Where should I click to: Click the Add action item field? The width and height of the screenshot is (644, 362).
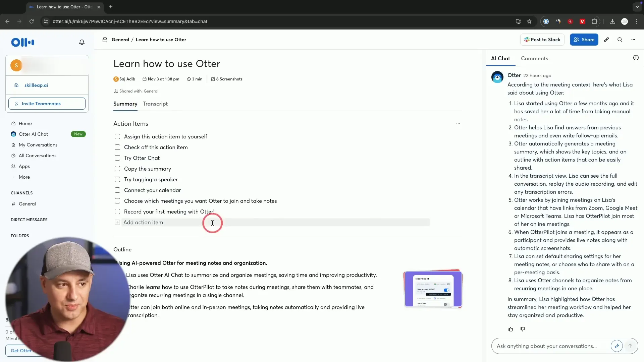click(276, 222)
